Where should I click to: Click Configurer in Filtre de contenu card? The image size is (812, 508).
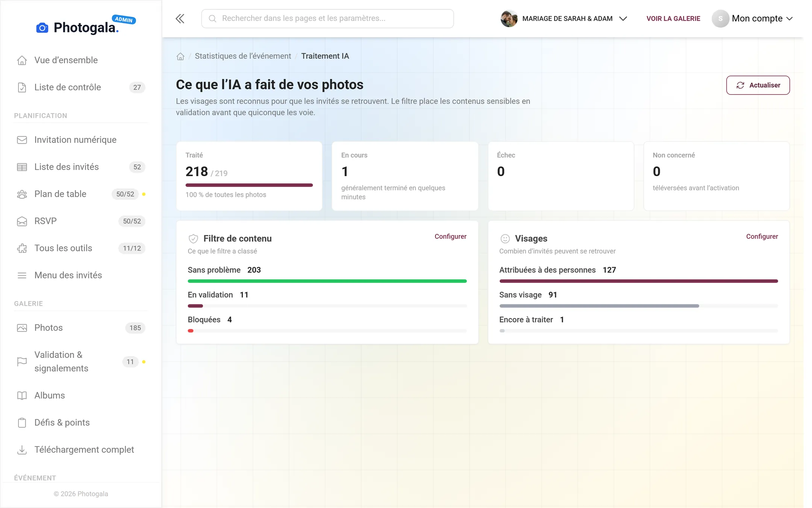450,236
